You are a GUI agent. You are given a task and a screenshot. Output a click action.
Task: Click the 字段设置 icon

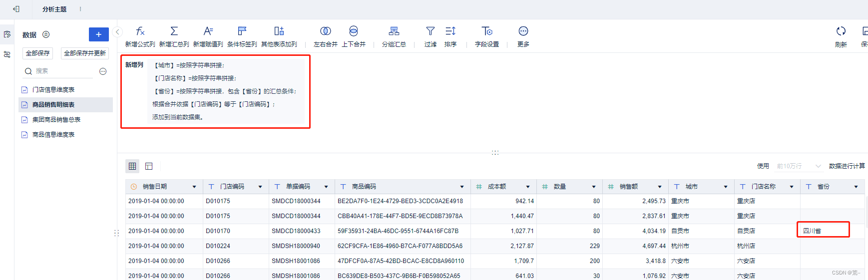(487, 31)
